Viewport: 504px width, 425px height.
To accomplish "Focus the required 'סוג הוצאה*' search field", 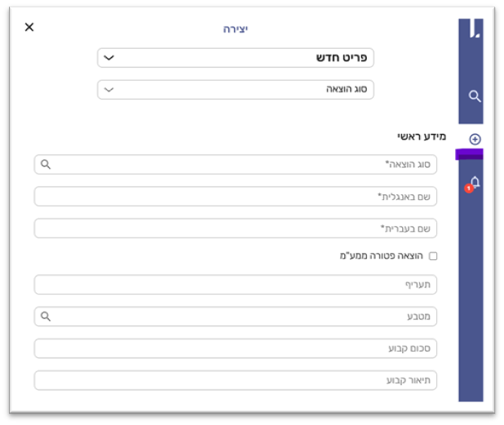I will click(x=245, y=165).
